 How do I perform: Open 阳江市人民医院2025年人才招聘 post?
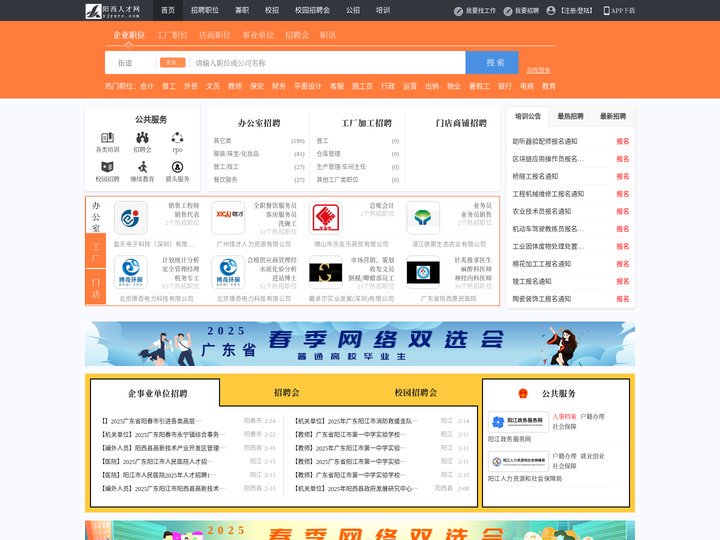(158, 475)
